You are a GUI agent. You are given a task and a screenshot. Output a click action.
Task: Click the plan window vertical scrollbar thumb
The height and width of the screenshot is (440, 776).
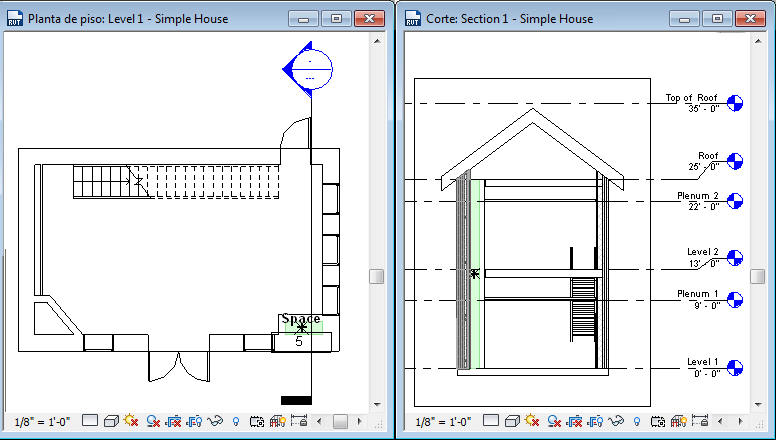[x=377, y=276]
